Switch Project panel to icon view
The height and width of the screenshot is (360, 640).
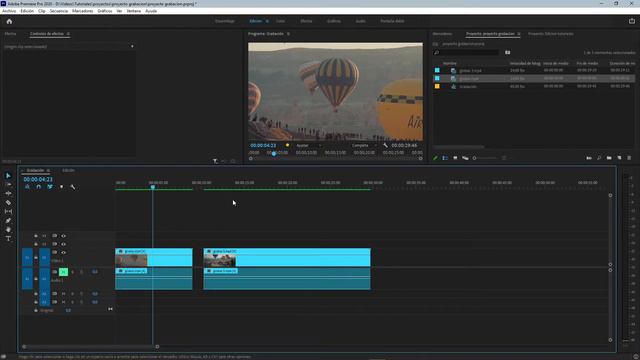coord(455,158)
